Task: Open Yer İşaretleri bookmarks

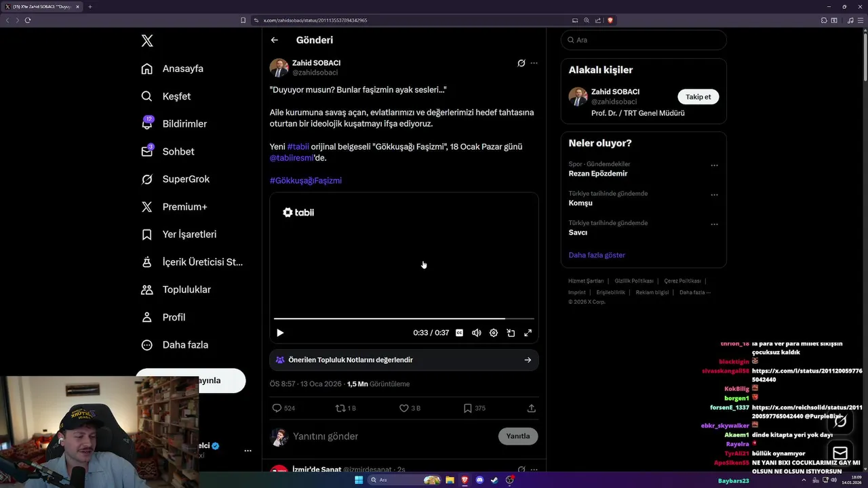Action: (178, 235)
